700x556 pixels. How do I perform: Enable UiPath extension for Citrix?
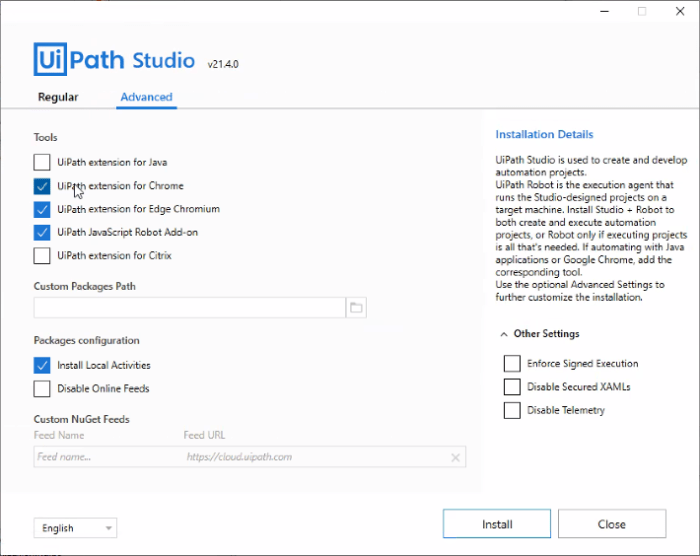pyautogui.click(x=42, y=255)
